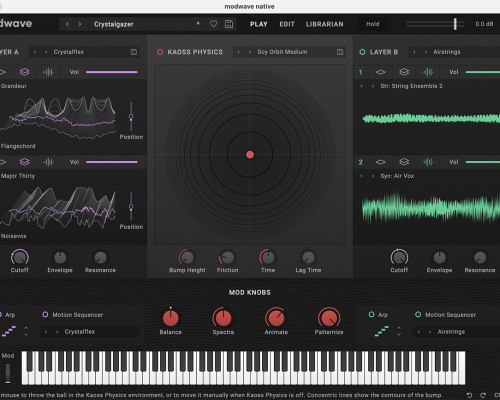Click the Crystalflex Layer A program name

tap(69, 52)
